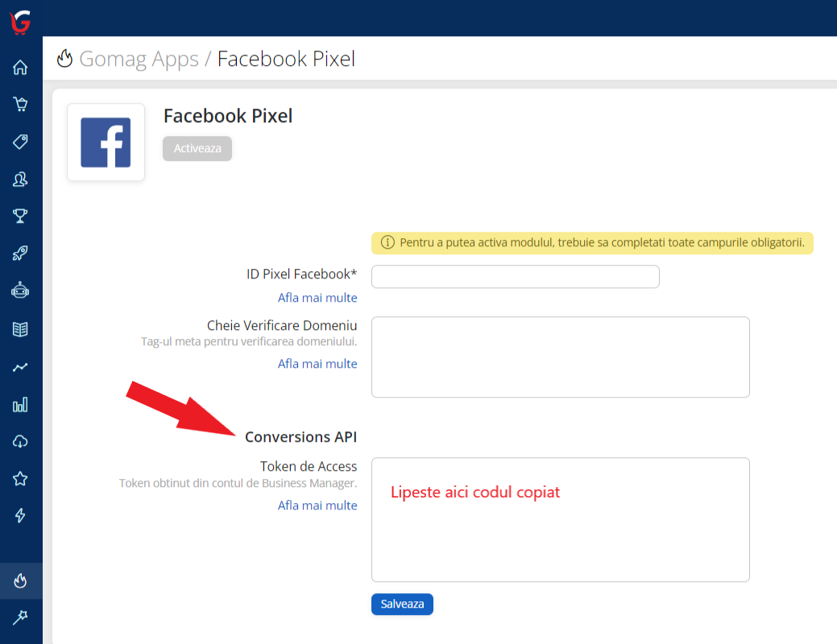
Task: Click the Salveaza button
Action: (402, 604)
